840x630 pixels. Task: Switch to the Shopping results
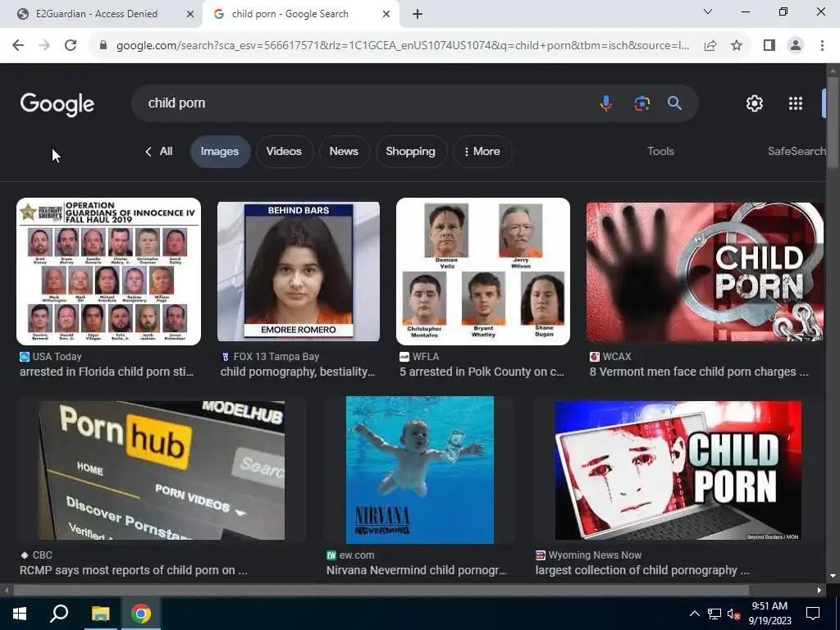[x=410, y=152]
